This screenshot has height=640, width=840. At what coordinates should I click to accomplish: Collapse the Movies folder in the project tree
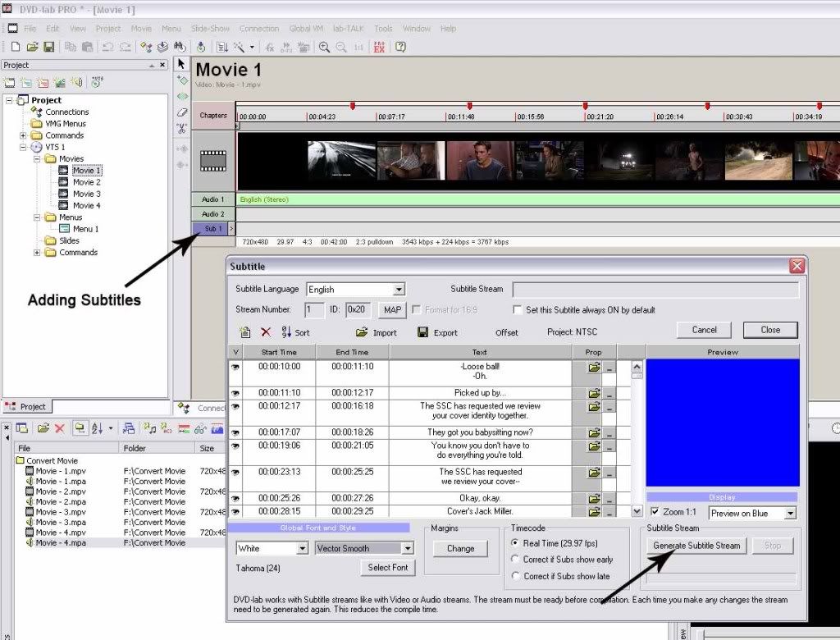[x=37, y=158]
